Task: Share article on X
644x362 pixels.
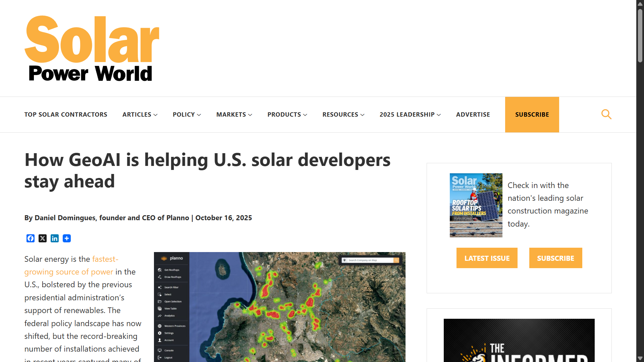Action: (43, 238)
